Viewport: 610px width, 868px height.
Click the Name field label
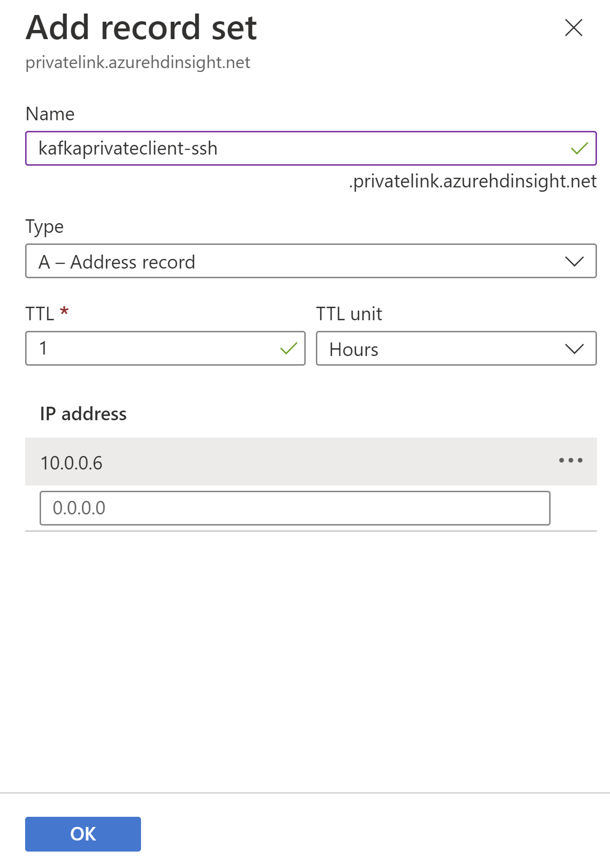click(50, 114)
